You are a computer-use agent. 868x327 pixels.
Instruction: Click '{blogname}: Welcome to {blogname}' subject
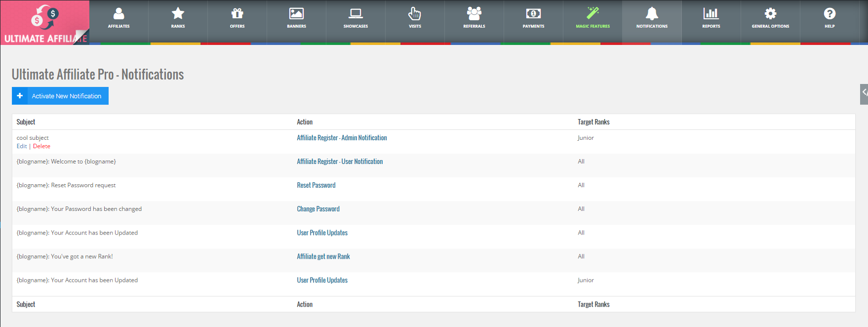pos(66,162)
